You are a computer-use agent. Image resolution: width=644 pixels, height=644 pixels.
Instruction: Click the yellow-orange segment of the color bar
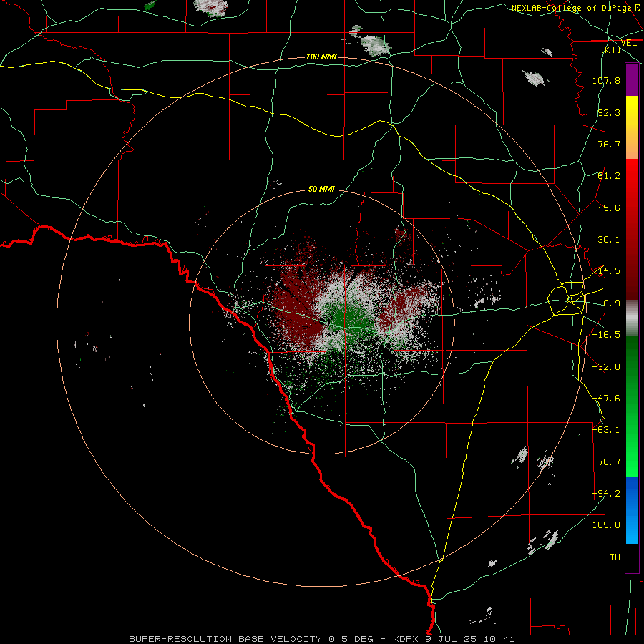coord(632,127)
